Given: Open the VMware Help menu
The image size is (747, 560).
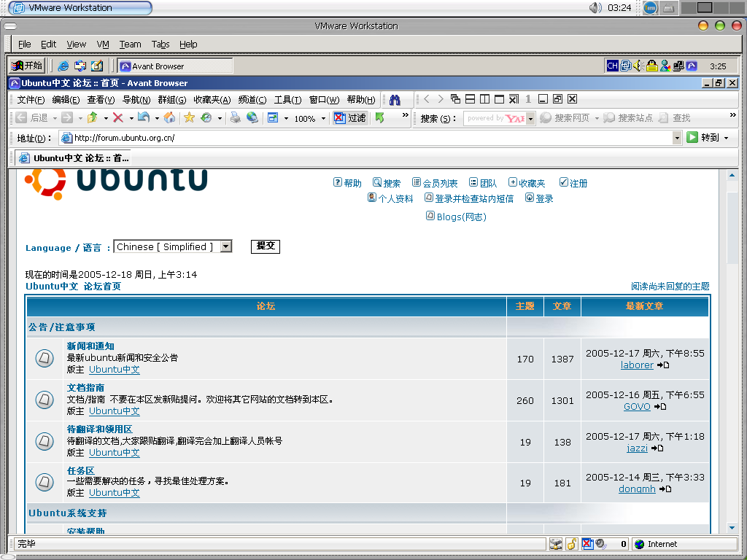Looking at the screenshot, I should [188, 44].
